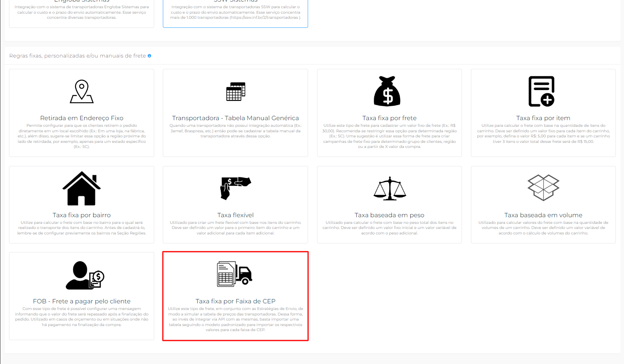Click the calendar table icon for Tabela Manual Genérica
Viewport: 624px width, 364px height.
pos(236,92)
